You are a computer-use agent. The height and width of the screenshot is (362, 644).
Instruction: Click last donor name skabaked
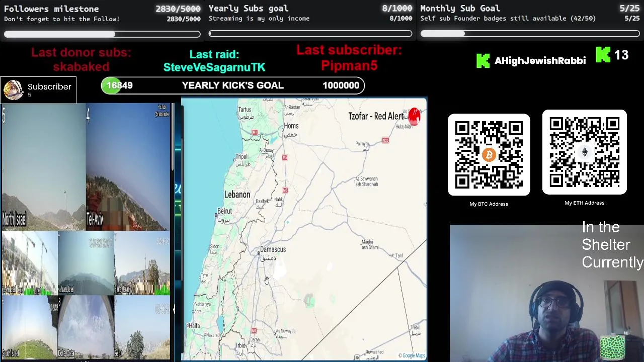[81, 67]
